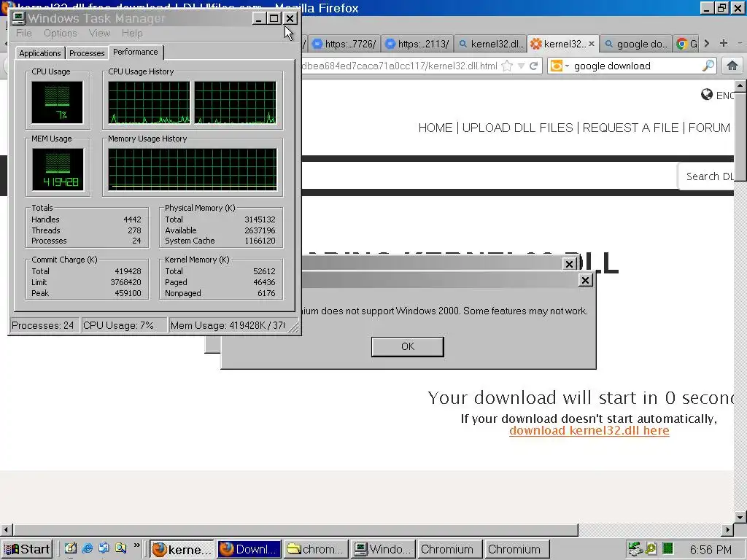Open Task Manager View menu

[x=99, y=33]
